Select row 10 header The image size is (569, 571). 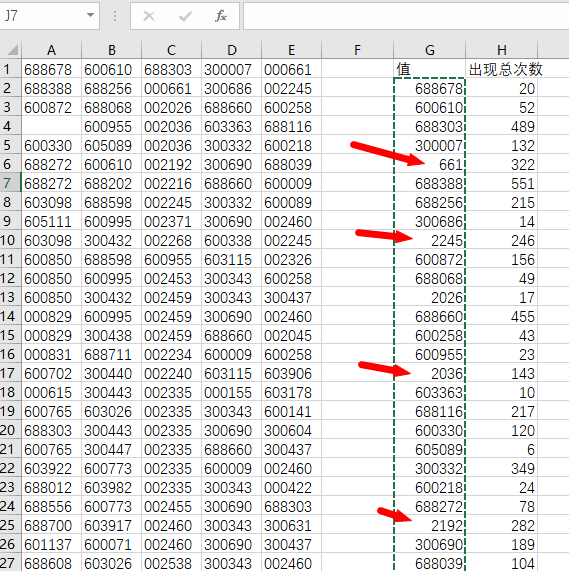pos(11,240)
